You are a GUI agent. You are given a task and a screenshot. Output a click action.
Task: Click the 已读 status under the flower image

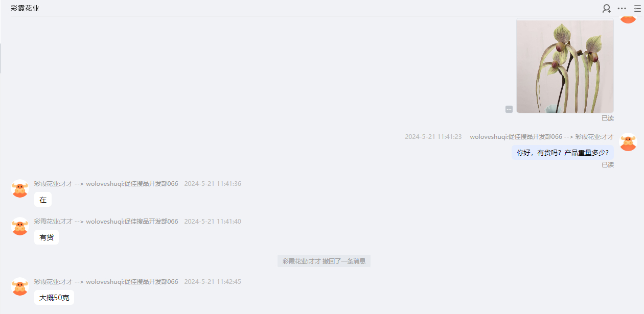[x=608, y=118]
